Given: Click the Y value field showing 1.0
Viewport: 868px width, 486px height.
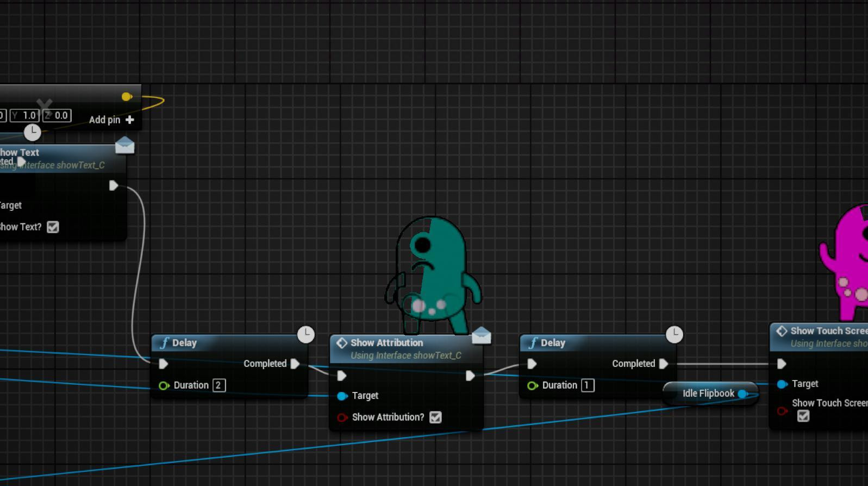Looking at the screenshot, I should coord(24,115).
